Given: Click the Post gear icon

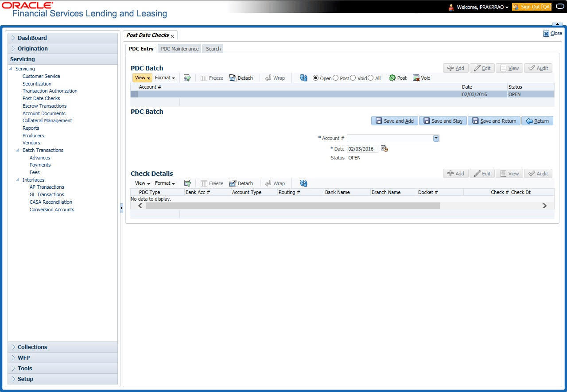Looking at the screenshot, I should pos(392,78).
